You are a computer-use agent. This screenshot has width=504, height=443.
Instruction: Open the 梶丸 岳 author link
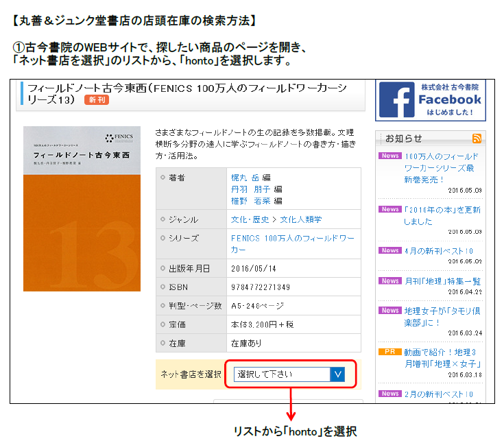(x=245, y=177)
